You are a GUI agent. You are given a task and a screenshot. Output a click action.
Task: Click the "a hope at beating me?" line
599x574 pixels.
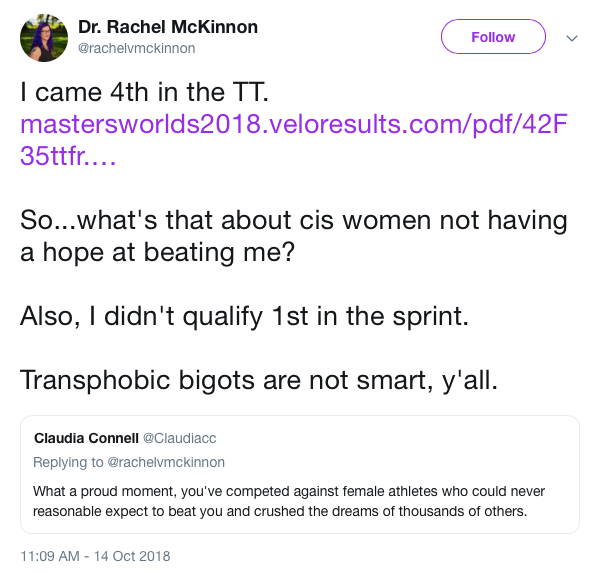pos(157,252)
